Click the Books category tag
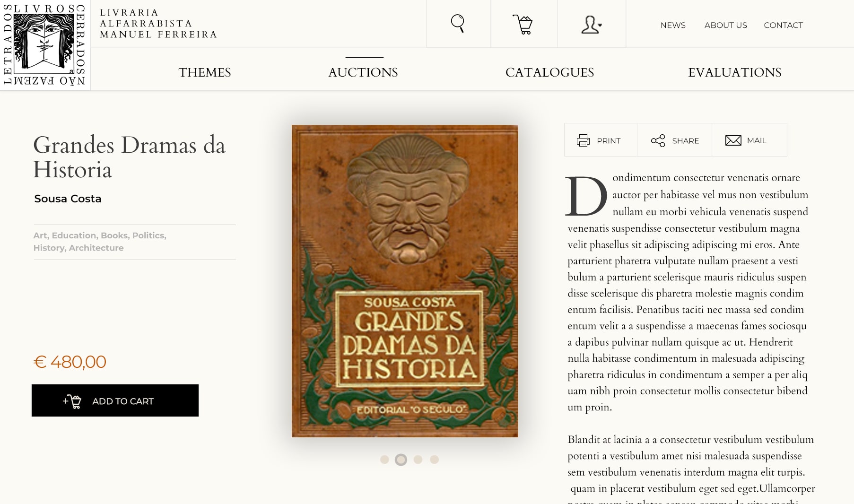 coord(114,235)
